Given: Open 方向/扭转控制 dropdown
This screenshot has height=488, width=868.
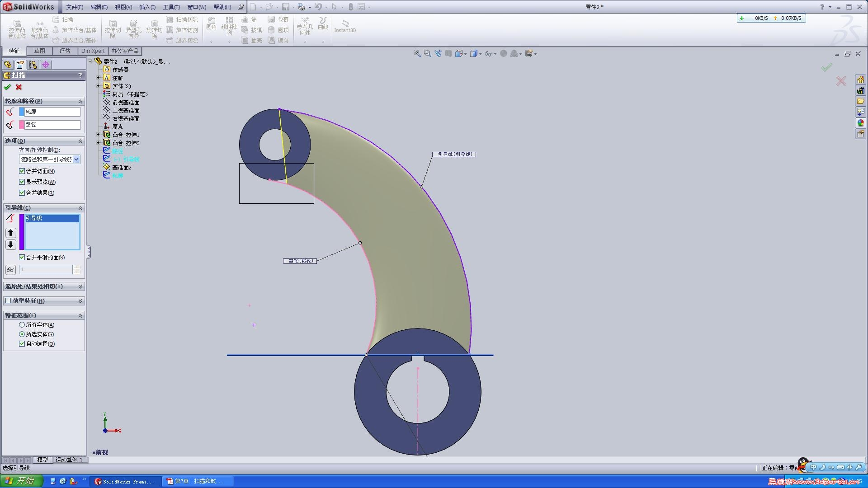Looking at the screenshot, I should pyautogui.click(x=76, y=160).
